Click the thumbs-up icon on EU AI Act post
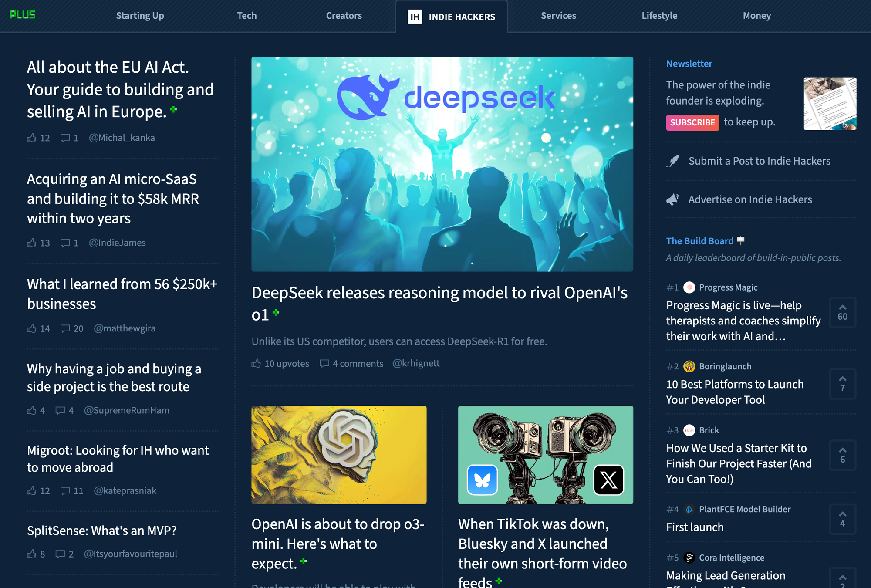This screenshot has height=588, width=871. (31, 138)
